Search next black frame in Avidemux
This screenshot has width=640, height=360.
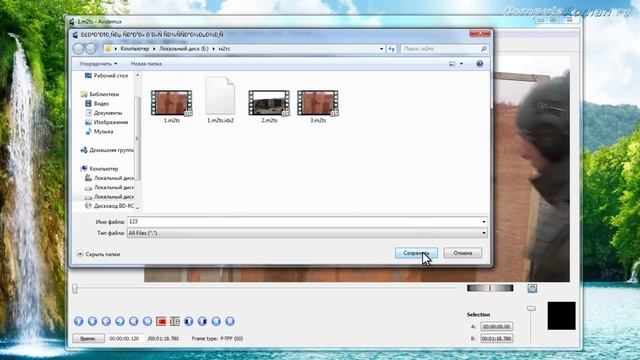(202, 321)
